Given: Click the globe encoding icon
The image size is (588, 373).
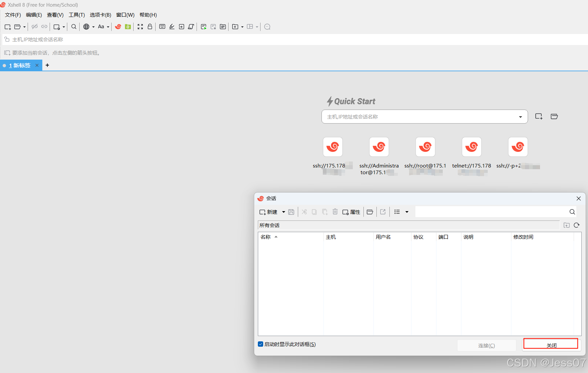Looking at the screenshot, I should pos(86,27).
